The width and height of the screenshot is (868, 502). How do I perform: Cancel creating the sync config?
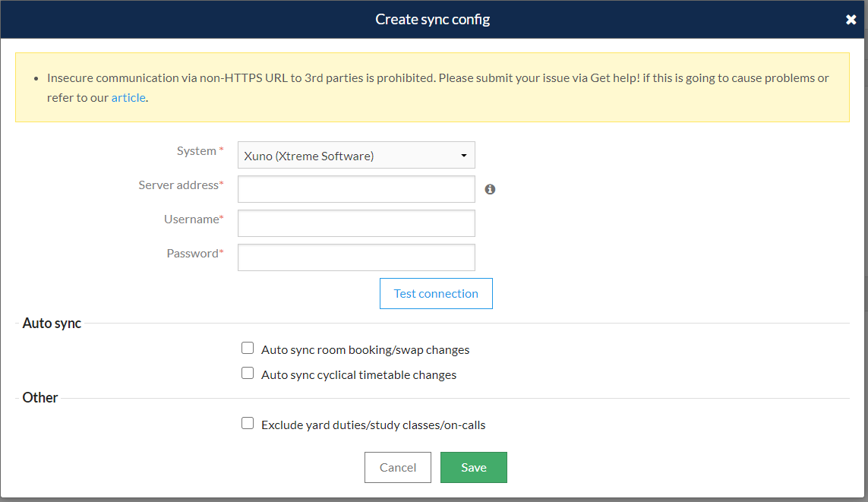397,467
